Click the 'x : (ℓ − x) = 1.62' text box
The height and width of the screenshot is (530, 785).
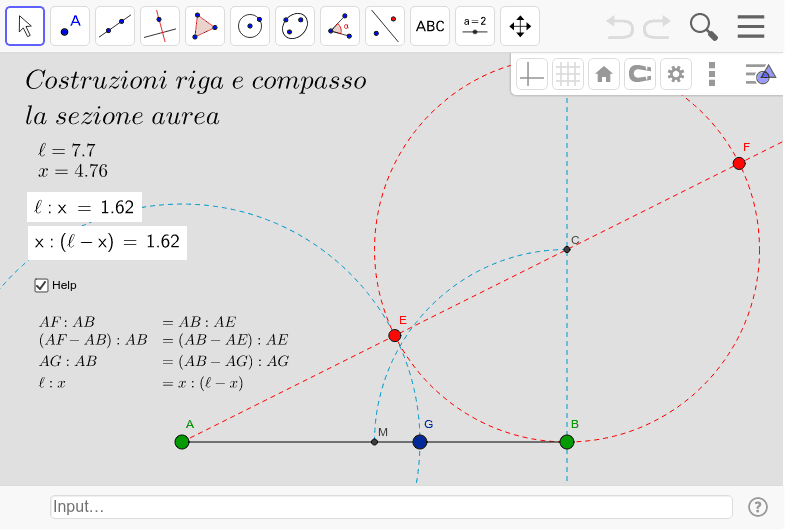pyautogui.click(x=107, y=243)
